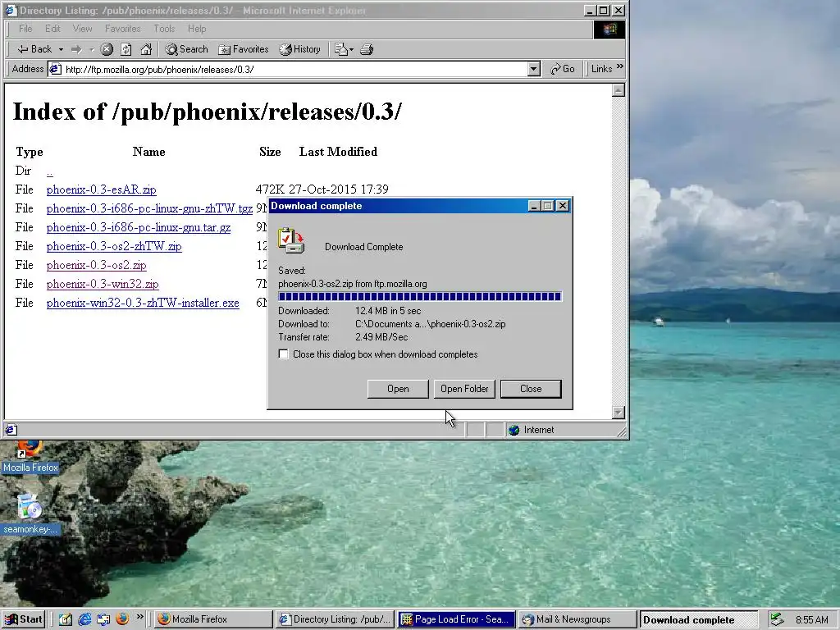Screen dimensions: 840x630
Task: Click the download complete dialog icon
Action: (x=291, y=240)
